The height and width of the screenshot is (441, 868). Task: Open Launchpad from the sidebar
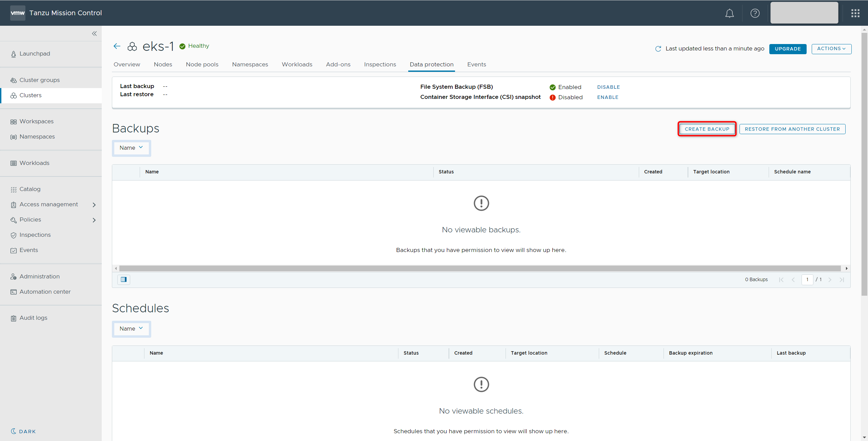35,54
